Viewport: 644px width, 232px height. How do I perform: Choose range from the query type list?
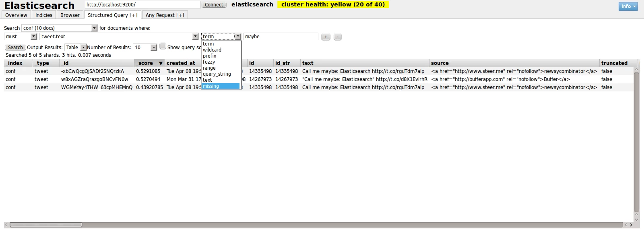[x=221, y=68]
